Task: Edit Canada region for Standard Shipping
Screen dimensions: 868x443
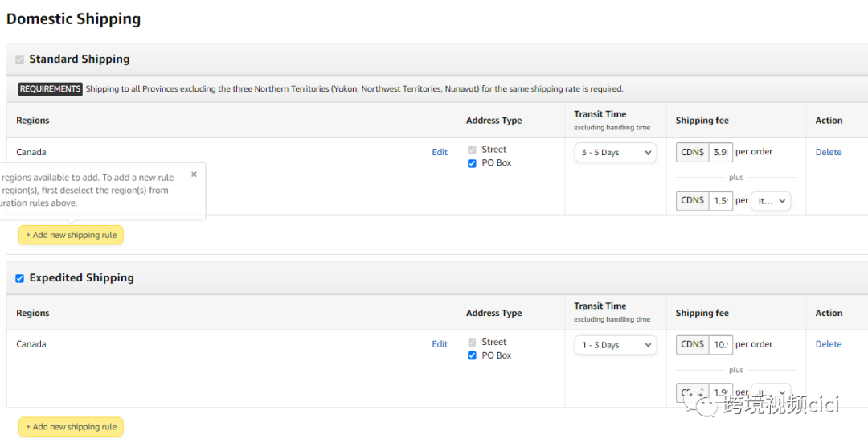Action: pos(440,152)
